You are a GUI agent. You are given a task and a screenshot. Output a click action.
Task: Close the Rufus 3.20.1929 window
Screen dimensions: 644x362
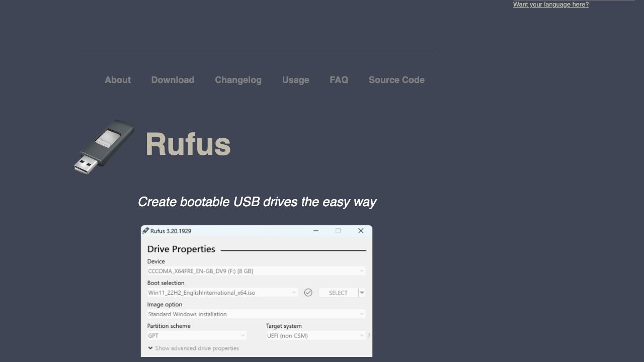coord(361,231)
